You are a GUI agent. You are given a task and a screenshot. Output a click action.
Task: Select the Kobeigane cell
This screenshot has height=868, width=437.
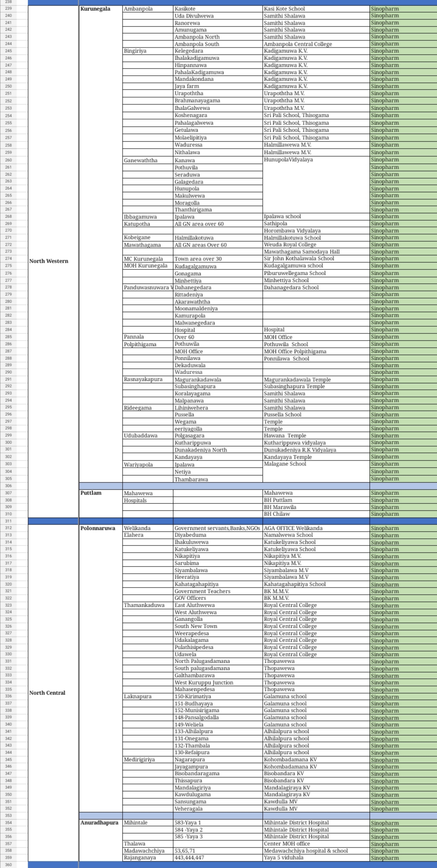point(148,238)
